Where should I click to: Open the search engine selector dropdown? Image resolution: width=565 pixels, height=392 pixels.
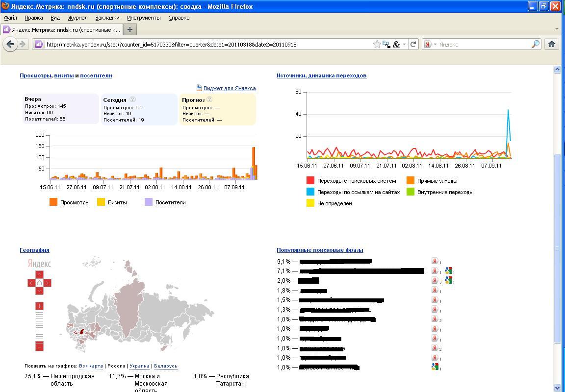[431, 44]
